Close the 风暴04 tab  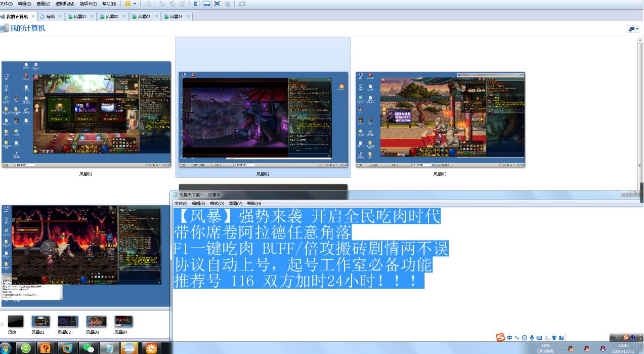[189, 16]
